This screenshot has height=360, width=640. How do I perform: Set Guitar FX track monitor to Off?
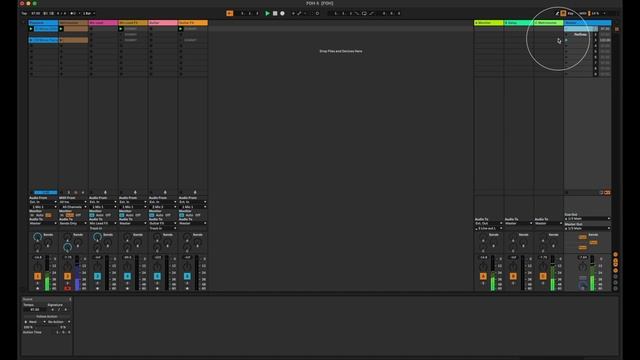coord(198,215)
